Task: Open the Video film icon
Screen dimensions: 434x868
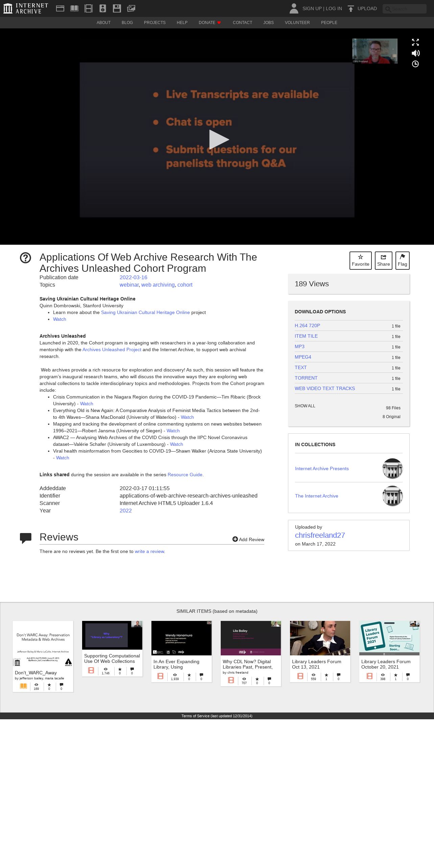Action: [x=89, y=8]
